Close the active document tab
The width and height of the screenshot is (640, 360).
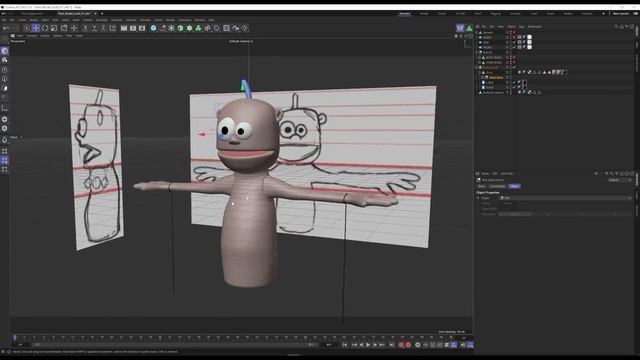click(x=96, y=13)
